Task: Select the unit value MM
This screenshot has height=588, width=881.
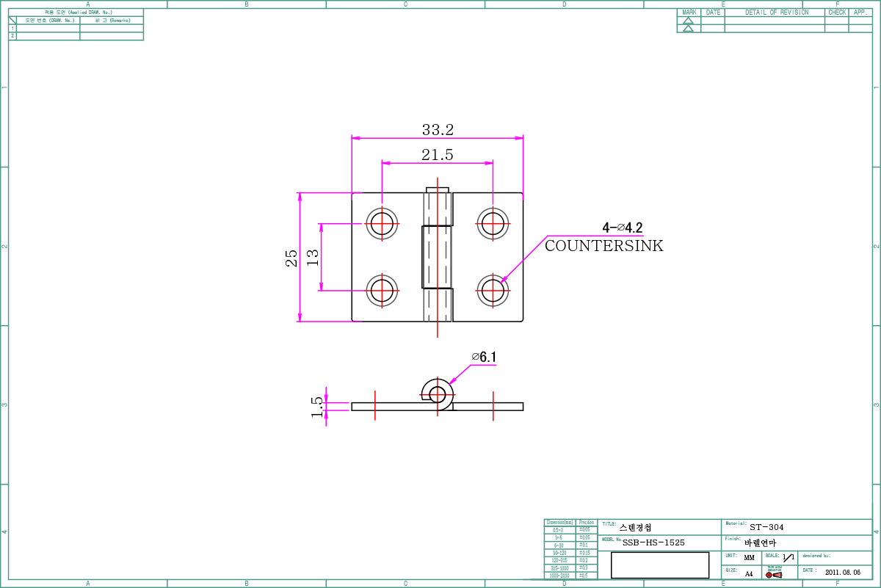Action: coord(749,558)
